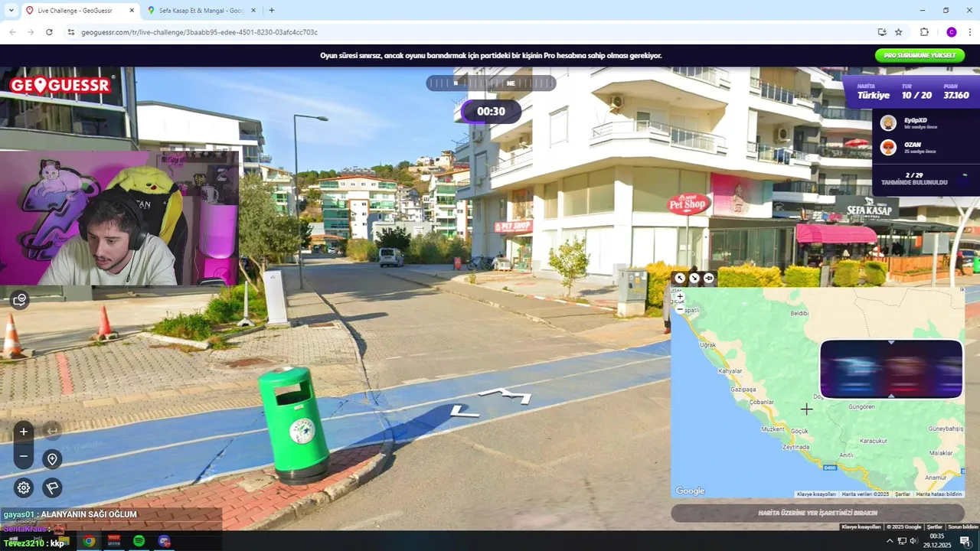
Task: Open Chrome three-dot menu
Action: pyautogui.click(x=970, y=32)
